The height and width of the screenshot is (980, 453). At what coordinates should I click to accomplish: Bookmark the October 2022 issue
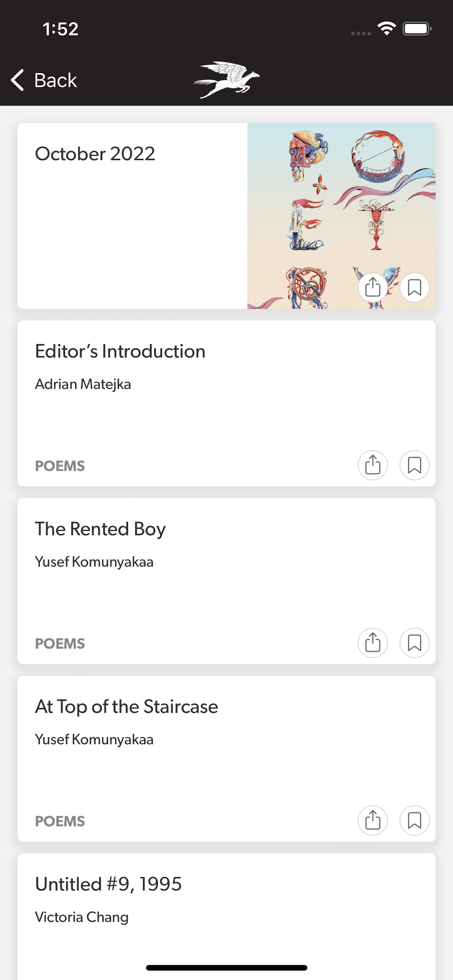tap(414, 287)
